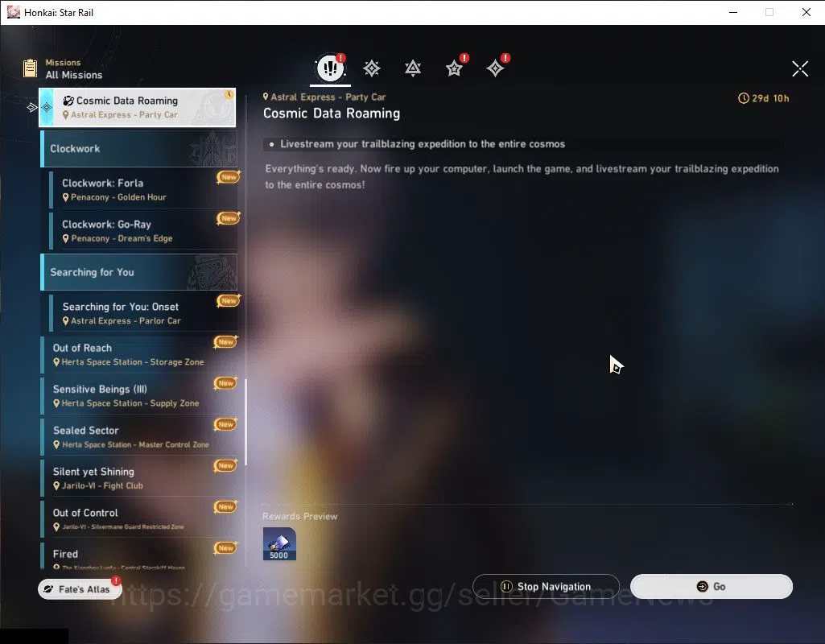Click the location pin on Jarilo-VI - Fight Club
Screen dimensions: 825x644
pos(56,486)
